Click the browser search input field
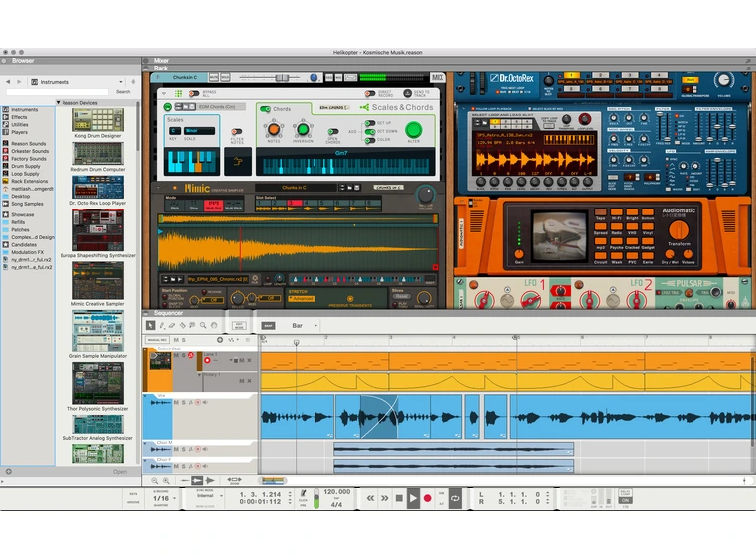The image size is (756, 558). [58, 92]
